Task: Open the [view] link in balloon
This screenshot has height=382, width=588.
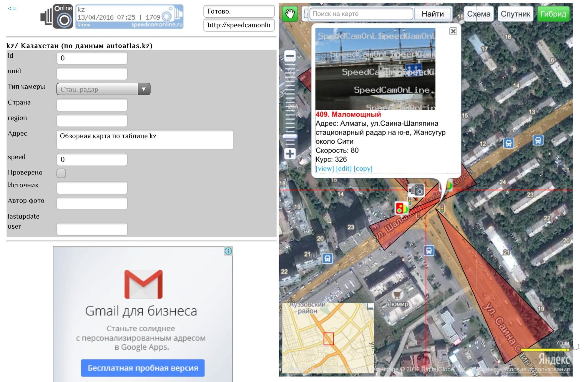Action: tap(325, 168)
